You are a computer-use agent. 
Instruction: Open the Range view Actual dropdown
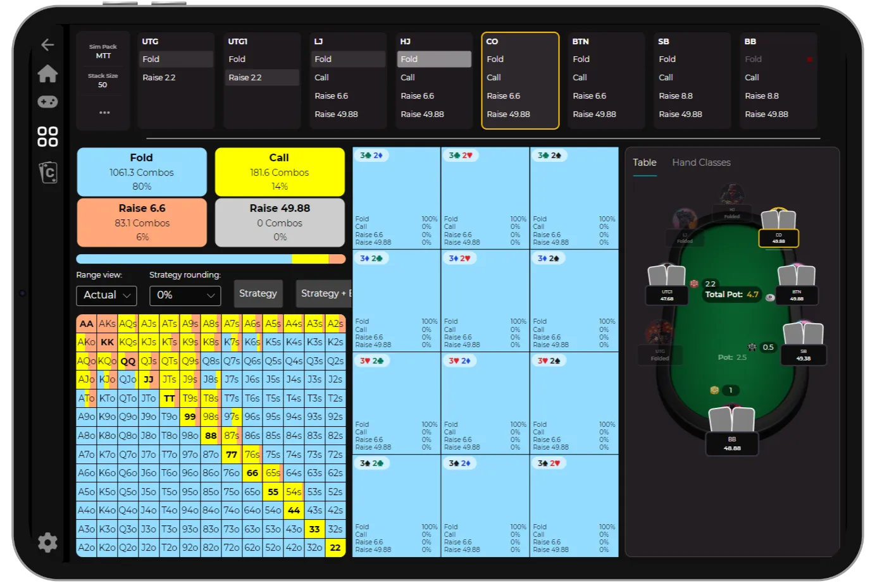[x=106, y=295]
